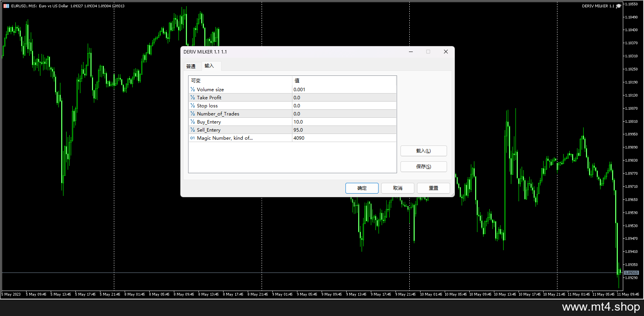Viewport: 644px width, 316px height.
Task: Click the 1.09410 price axis label
Action: pyautogui.click(x=632, y=251)
